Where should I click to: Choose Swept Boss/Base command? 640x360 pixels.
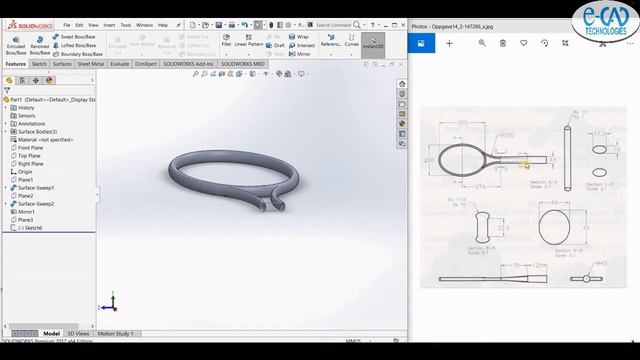74,37
